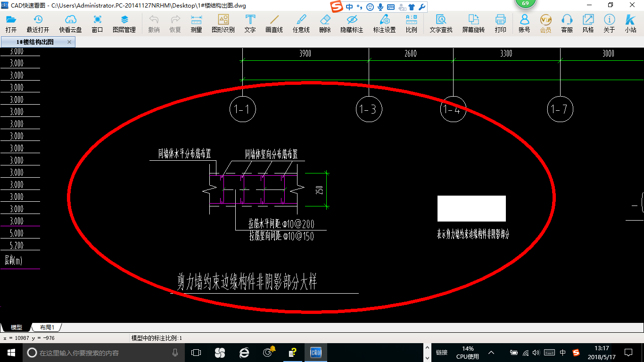Click the green 69 floating badge
644x362 pixels.
526,3
